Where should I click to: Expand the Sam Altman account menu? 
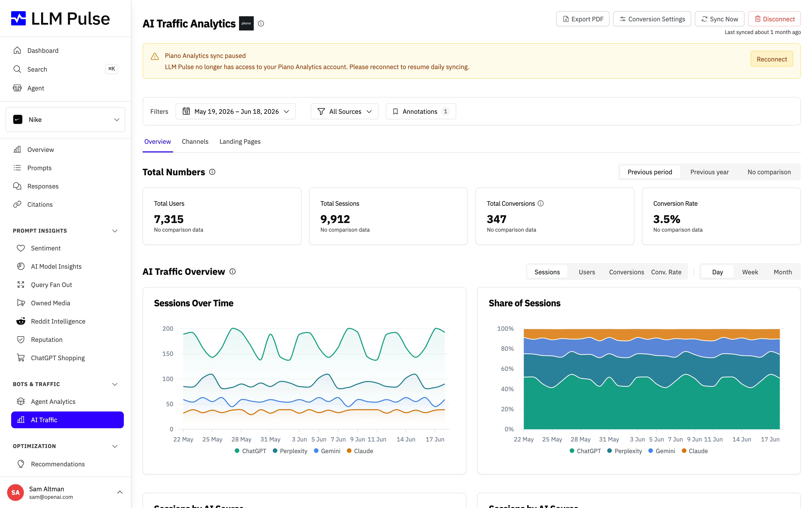point(120,492)
